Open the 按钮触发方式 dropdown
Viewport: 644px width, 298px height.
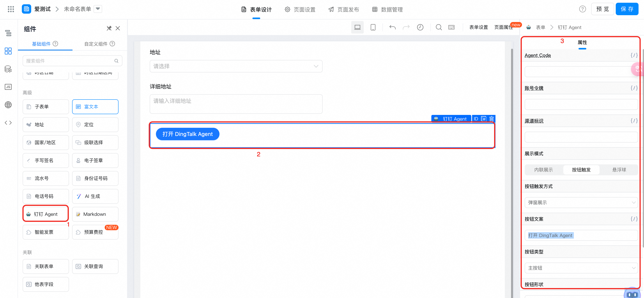[x=581, y=203]
